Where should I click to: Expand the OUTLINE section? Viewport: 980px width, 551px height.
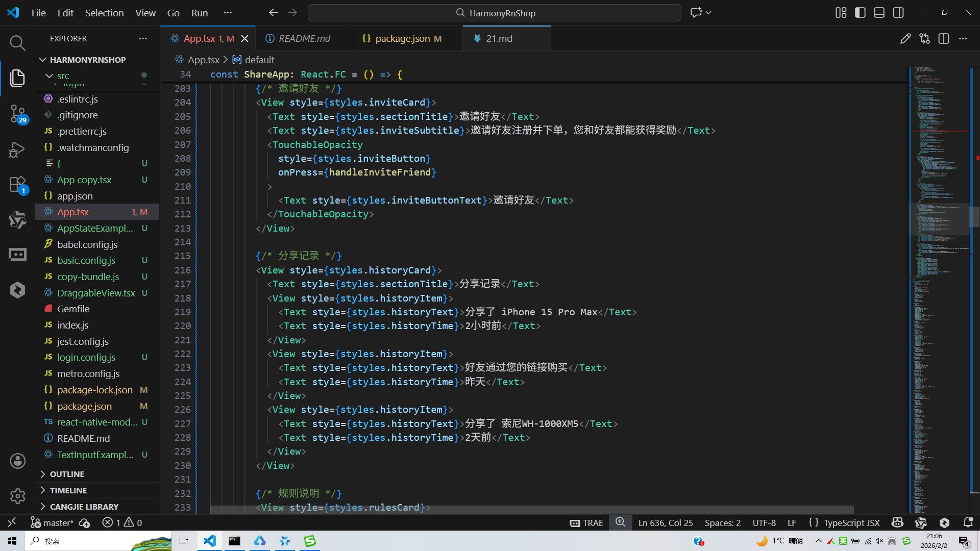pos(67,474)
